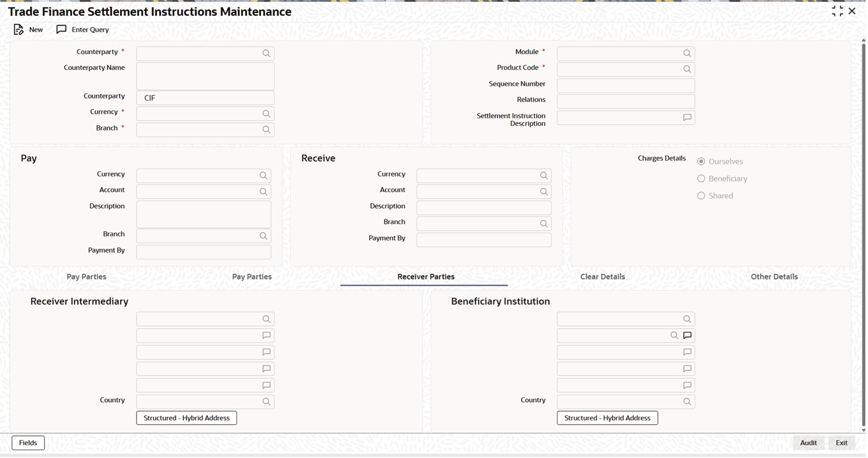Click the Exit button
868x458 pixels.
pos(841,443)
